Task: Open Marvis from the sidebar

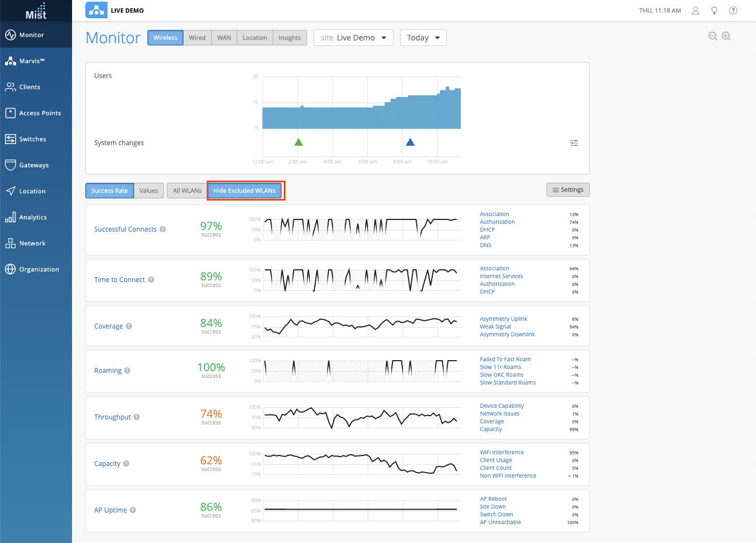Action: [32, 61]
